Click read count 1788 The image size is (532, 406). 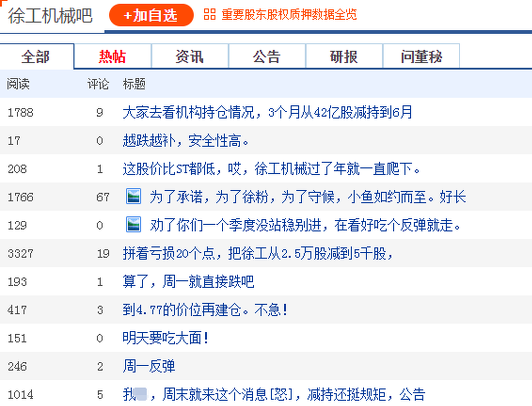coord(21,113)
